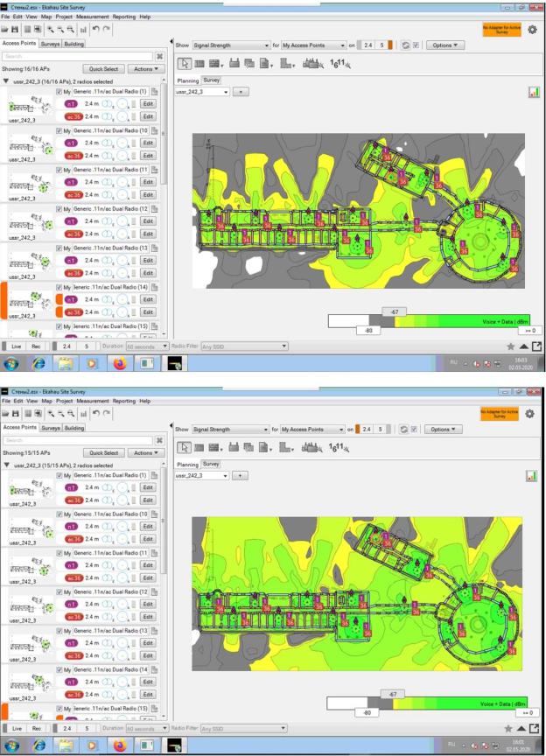The height and width of the screenshot is (756, 546).
Task: Click the settings gear in top window
Action: [533, 30]
